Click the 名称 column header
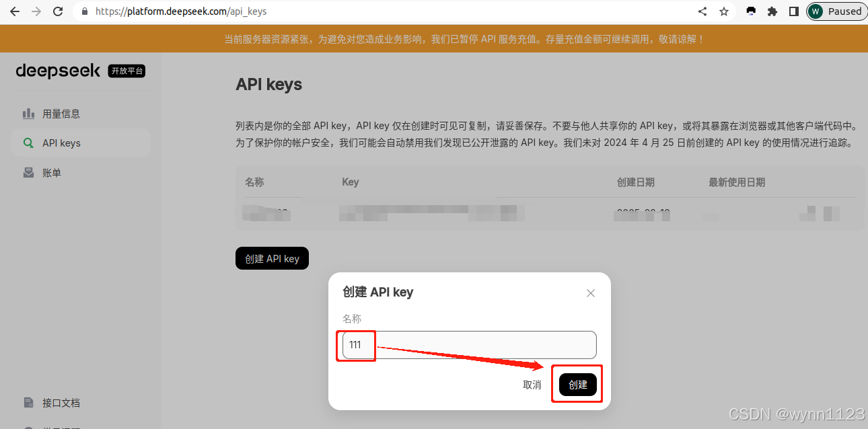The width and height of the screenshot is (868, 429). pyautogui.click(x=254, y=182)
